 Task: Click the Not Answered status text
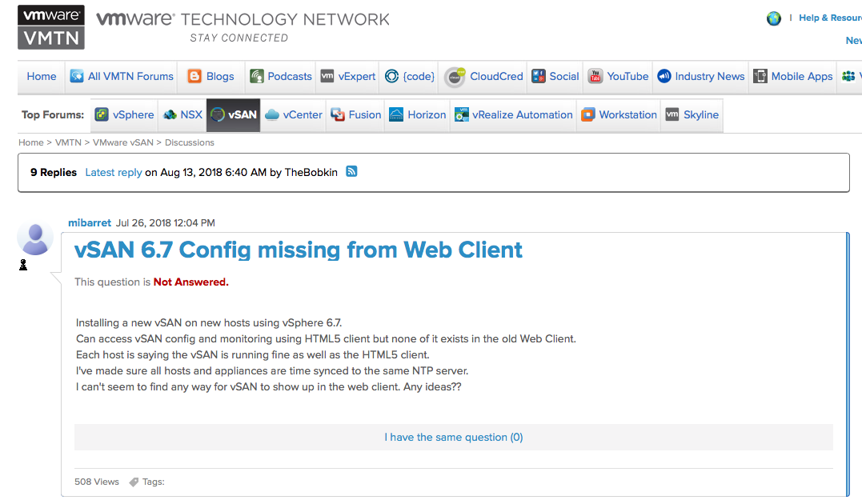click(190, 282)
